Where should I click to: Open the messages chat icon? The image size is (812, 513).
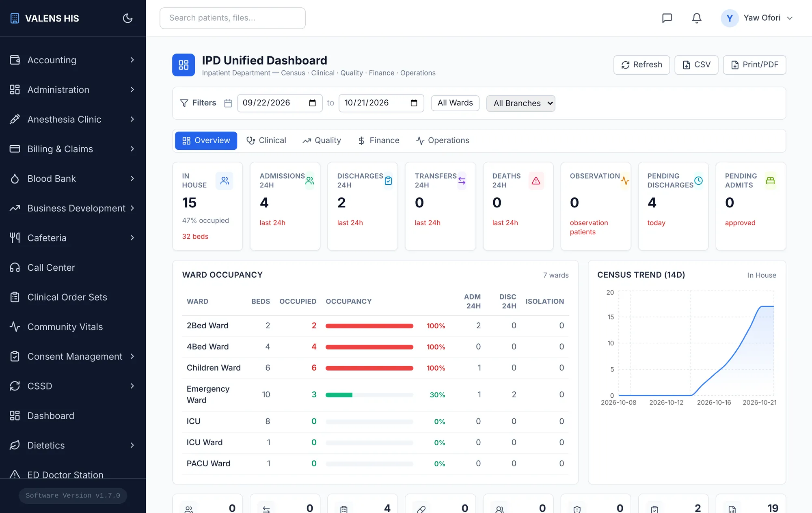667,18
